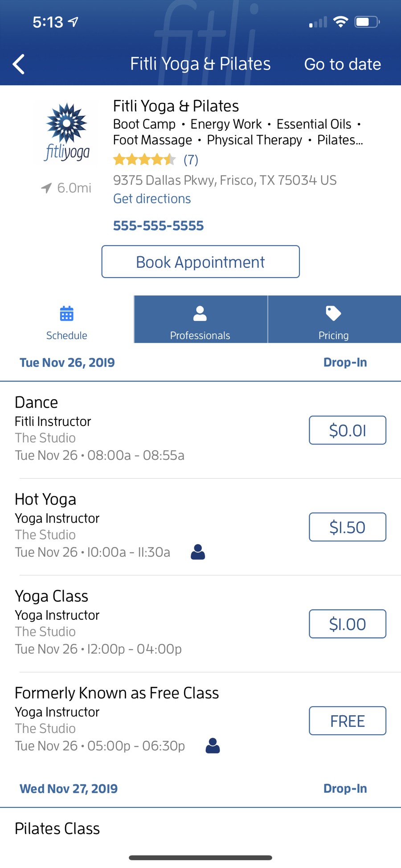Tap the back arrow icon

coord(19,64)
